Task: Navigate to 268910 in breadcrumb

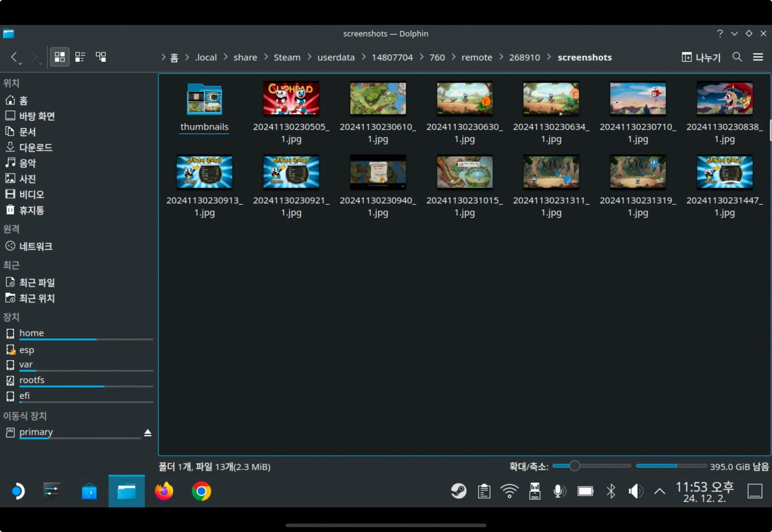Action: point(524,57)
